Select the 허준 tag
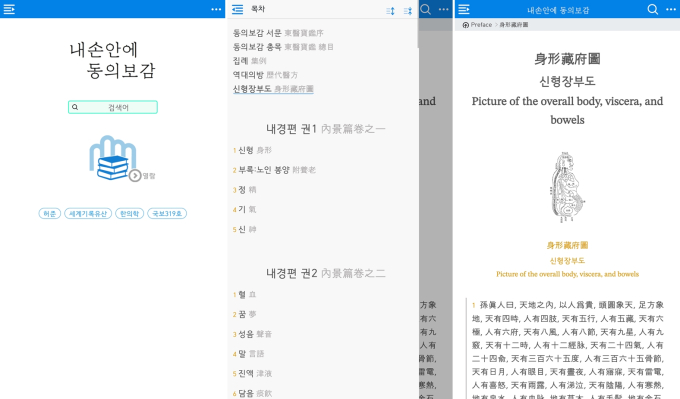The image size is (680, 399). coord(50,213)
